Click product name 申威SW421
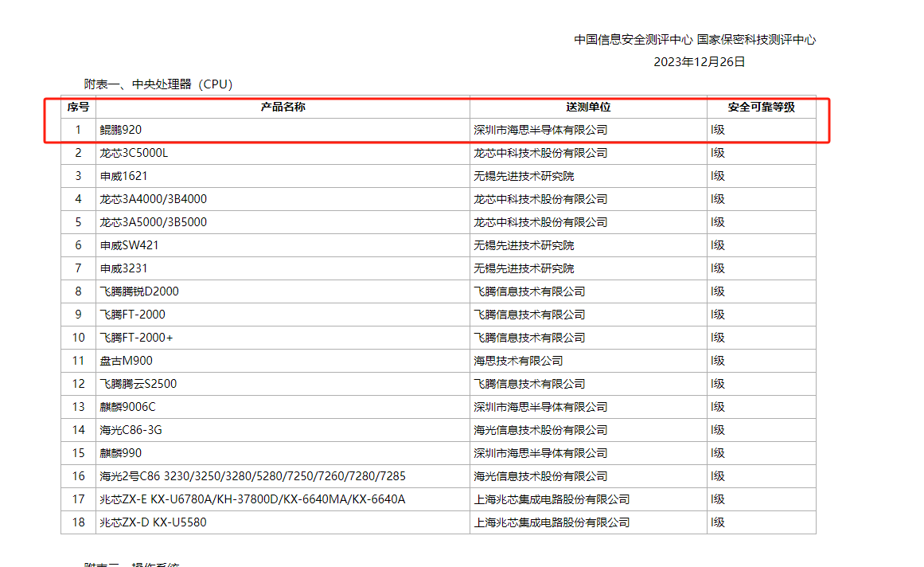The height and width of the screenshot is (567, 924). coord(129,245)
